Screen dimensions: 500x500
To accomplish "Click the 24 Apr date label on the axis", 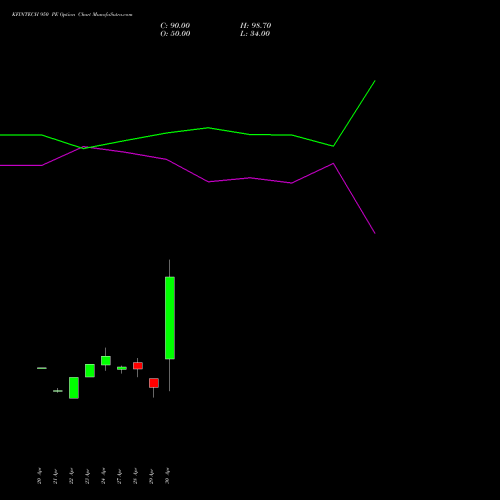I will 103,476.
